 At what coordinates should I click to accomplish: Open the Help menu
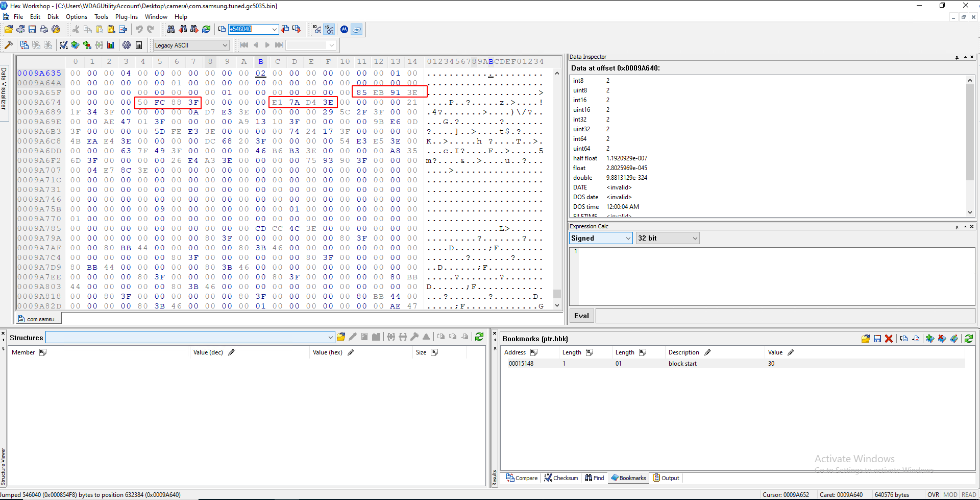(181, 16)
